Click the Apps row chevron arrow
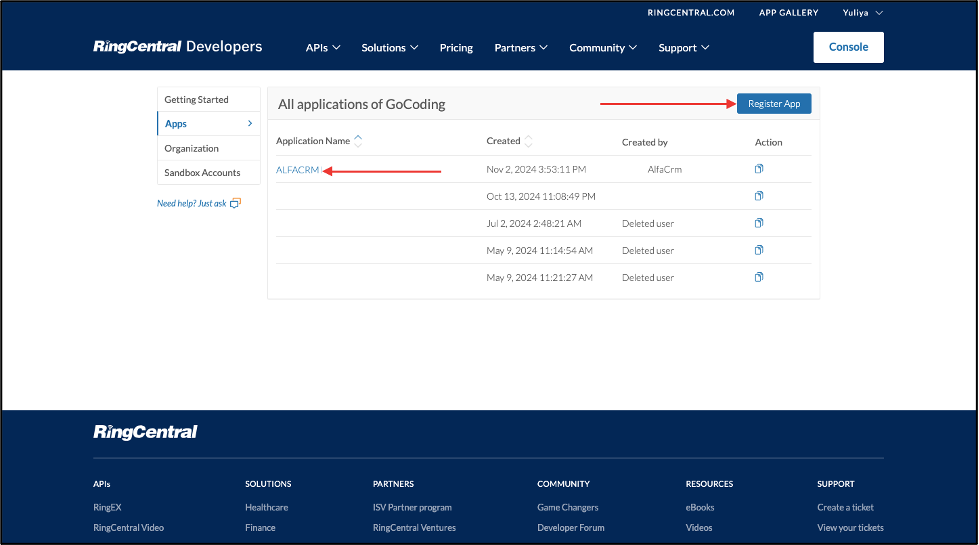Screen dimensions: 979x545 (x=250, y=124)
